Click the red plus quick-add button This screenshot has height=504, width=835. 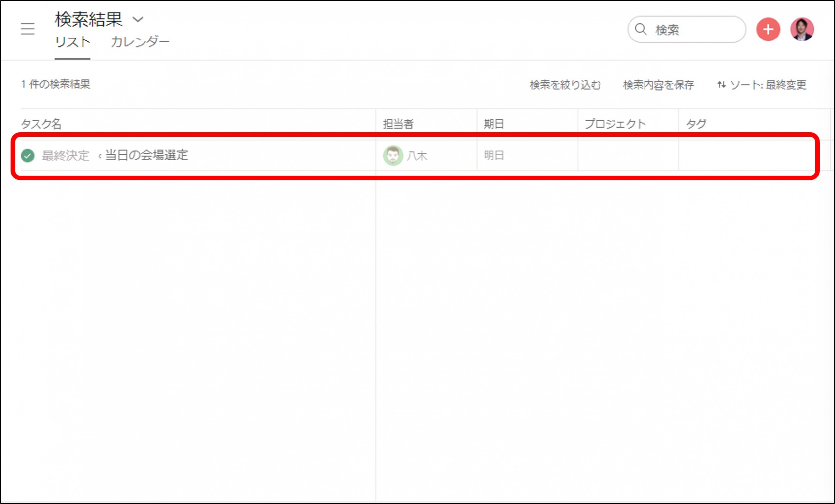(768, 29)
